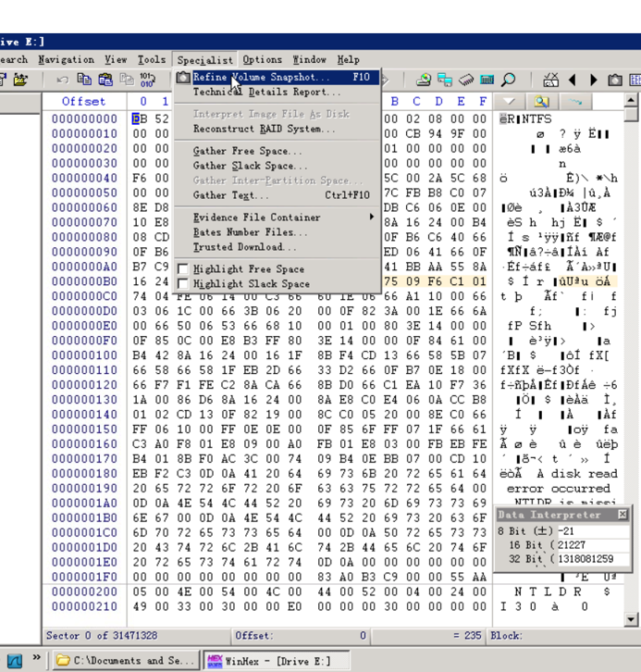The height and width of the screenshot is (672, 641).
Task: Click the magnifying glass analyze icon
Action: (508, 80)
